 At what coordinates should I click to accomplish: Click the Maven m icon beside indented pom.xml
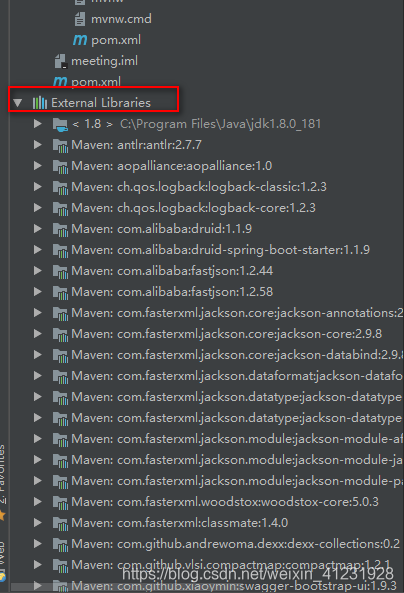(80, 40)
